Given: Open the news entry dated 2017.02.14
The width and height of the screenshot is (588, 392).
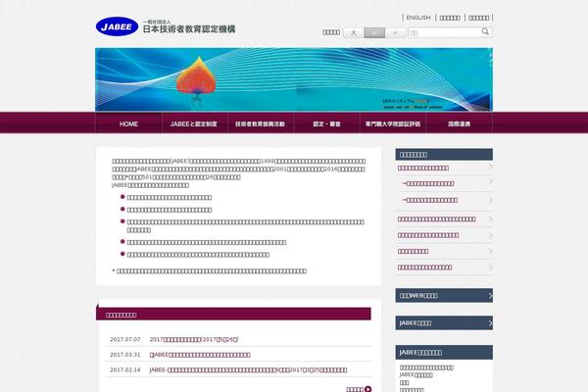Looking at the screenshot, I should click(x=248, y=369).
